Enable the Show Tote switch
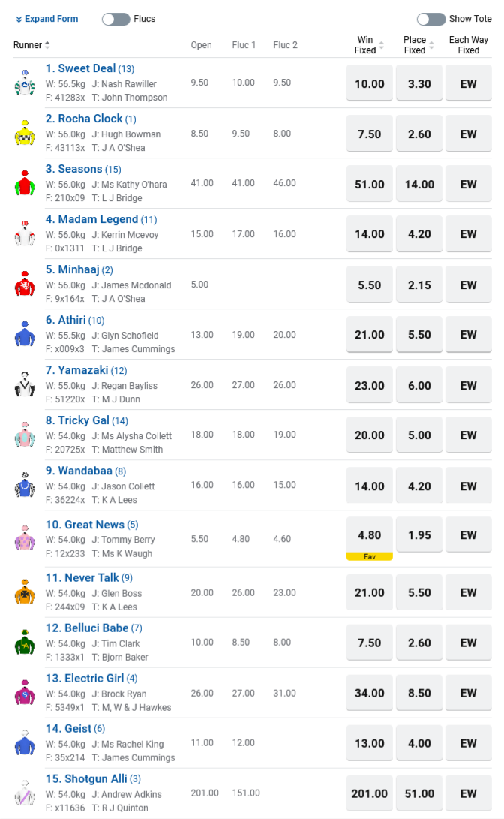Viewport: 504px width, 819px height. click(431, 19)
